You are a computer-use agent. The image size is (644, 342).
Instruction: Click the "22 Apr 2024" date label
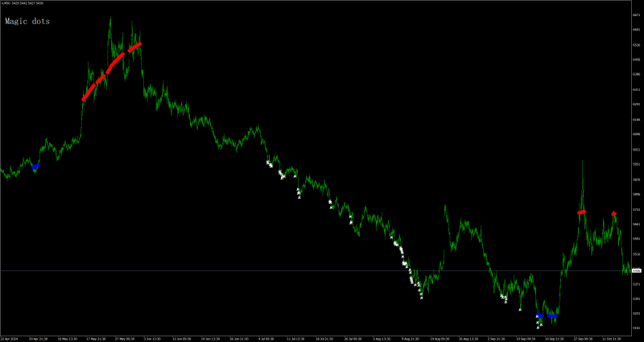pyautogui.click(x=9, y=339)
